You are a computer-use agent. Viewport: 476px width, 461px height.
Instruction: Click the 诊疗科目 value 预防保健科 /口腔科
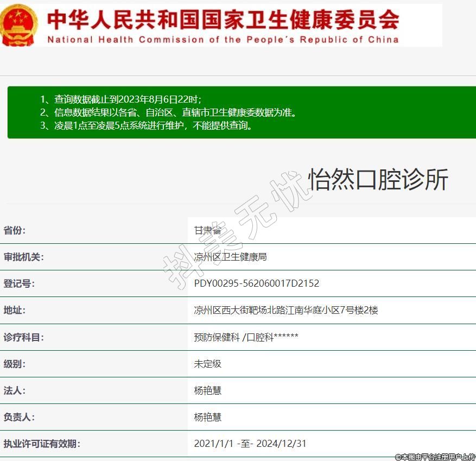click(x=246, y=337)
